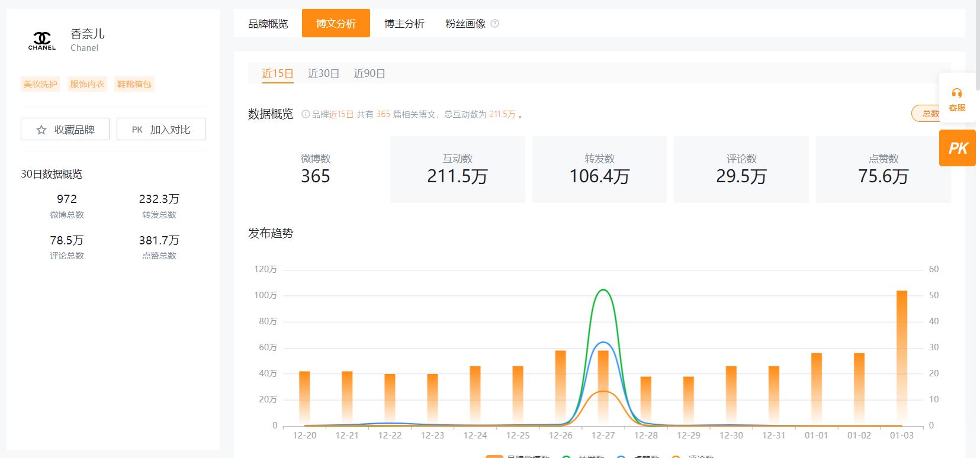The image size is (980, 458).
Task: Click the star icon in 收藏品牌
Action: (x=41, y=130)
